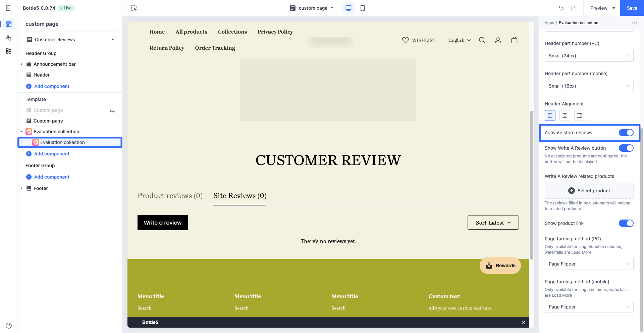Viewport: 644px width, 333px height.
Task: Click the exit editor icon
Action: click(x=9, y=8)
